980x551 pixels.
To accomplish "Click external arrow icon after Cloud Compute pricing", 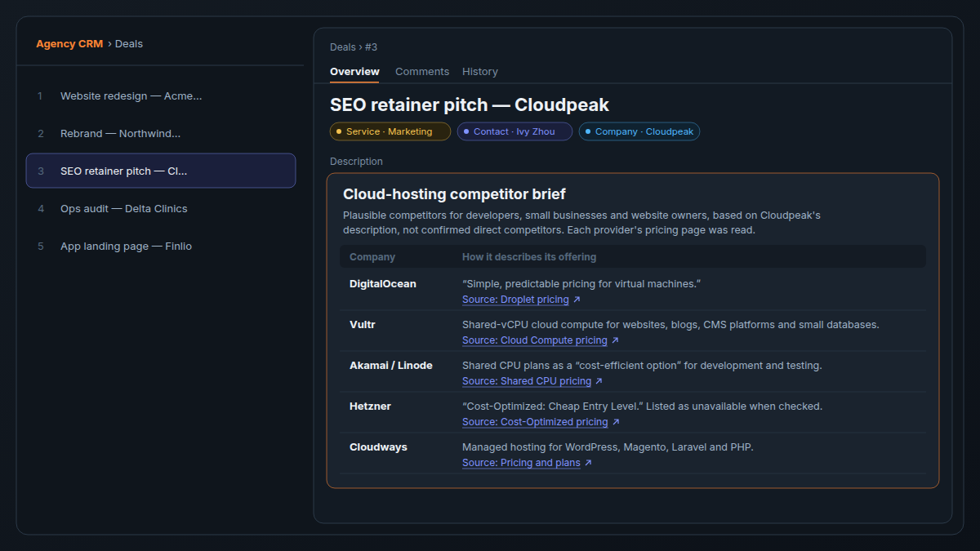I will 615,340.
